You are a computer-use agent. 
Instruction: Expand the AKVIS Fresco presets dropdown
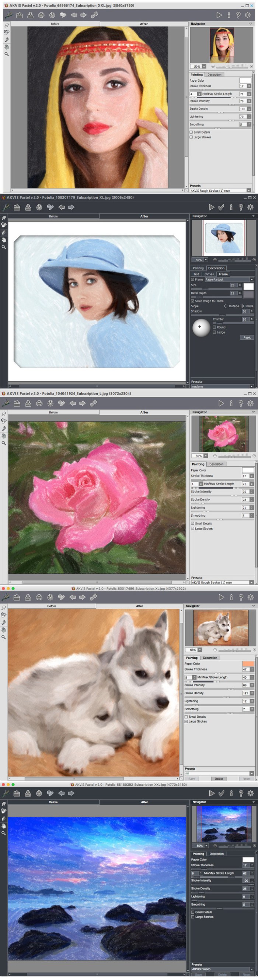[251, 969]
